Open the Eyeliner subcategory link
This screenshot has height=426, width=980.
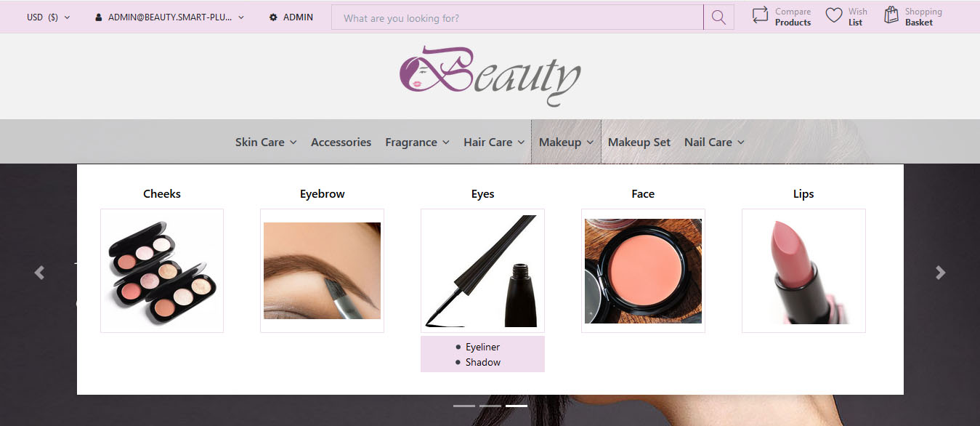tap(482, 347)
